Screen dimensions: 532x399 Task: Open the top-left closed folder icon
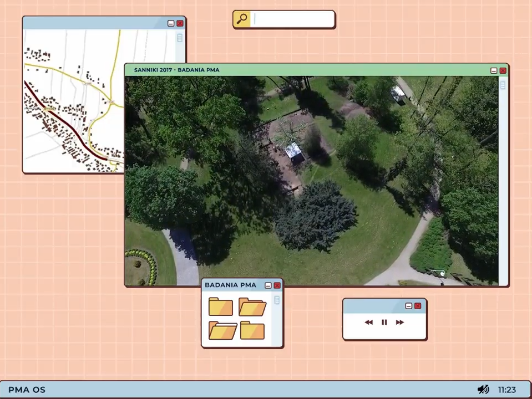tap(221, 307)
